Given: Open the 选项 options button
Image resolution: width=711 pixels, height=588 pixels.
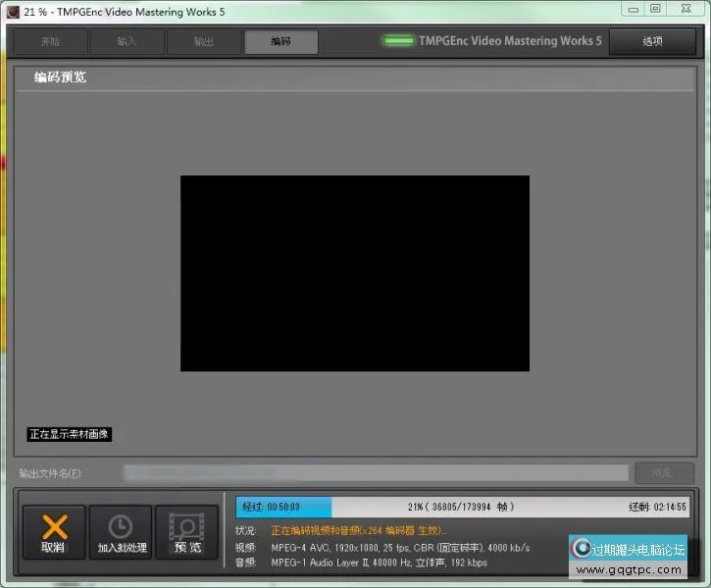Looking at the screenshot, I should (652, 42).
